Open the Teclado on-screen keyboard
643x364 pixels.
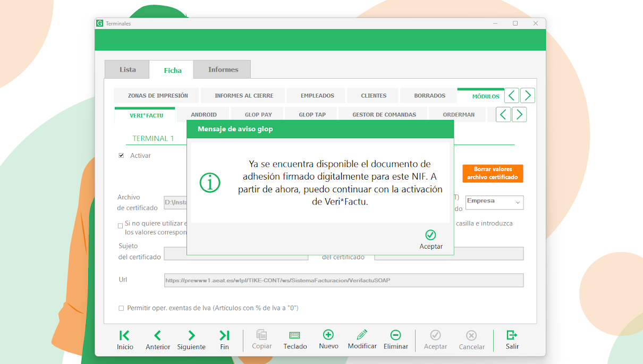tap(294, 335)
